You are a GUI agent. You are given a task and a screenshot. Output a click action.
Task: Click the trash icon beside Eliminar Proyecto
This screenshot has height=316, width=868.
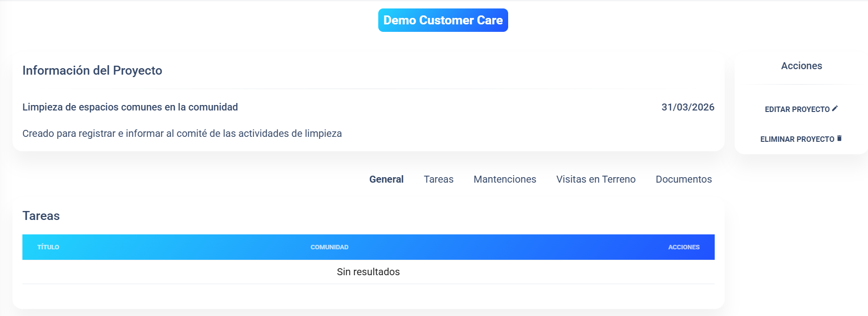[x=839, y=138]
